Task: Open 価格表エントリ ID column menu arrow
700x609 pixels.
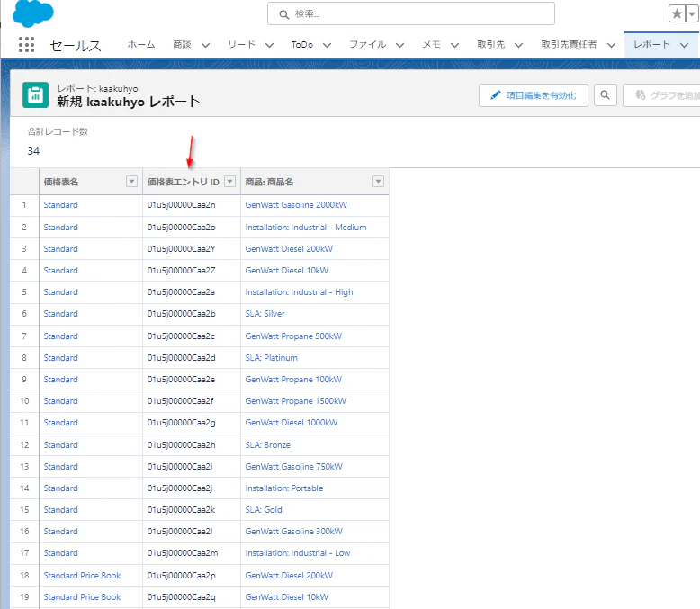Action: pos(230,182)
